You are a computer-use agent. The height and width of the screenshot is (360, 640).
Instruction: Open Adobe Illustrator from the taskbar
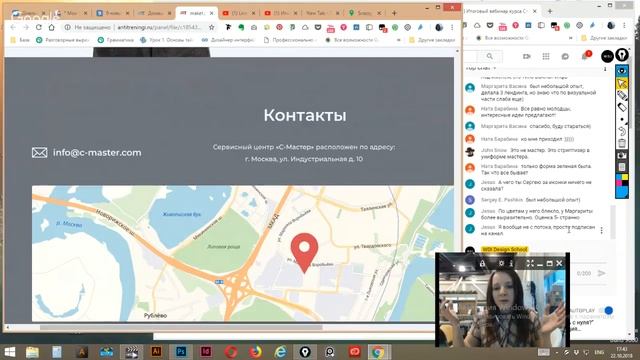coord(156,352)
